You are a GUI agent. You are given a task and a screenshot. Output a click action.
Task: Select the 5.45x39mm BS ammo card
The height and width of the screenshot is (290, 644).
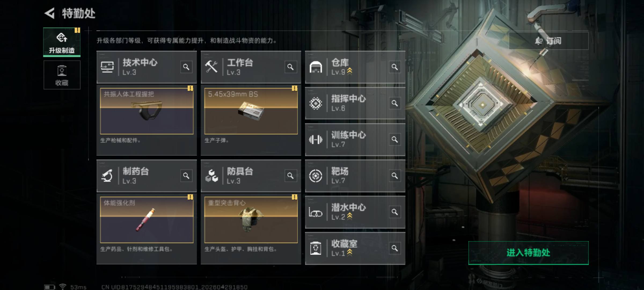pos(251,111)
